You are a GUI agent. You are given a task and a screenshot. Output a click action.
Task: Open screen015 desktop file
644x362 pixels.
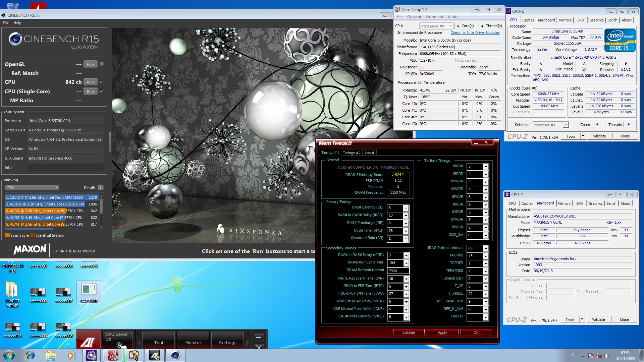12,330
